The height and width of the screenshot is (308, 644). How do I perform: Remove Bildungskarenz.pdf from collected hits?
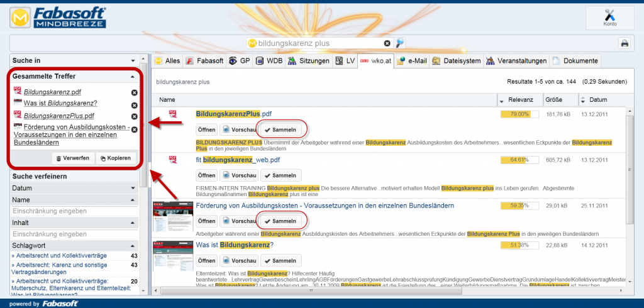pos(134,93)
